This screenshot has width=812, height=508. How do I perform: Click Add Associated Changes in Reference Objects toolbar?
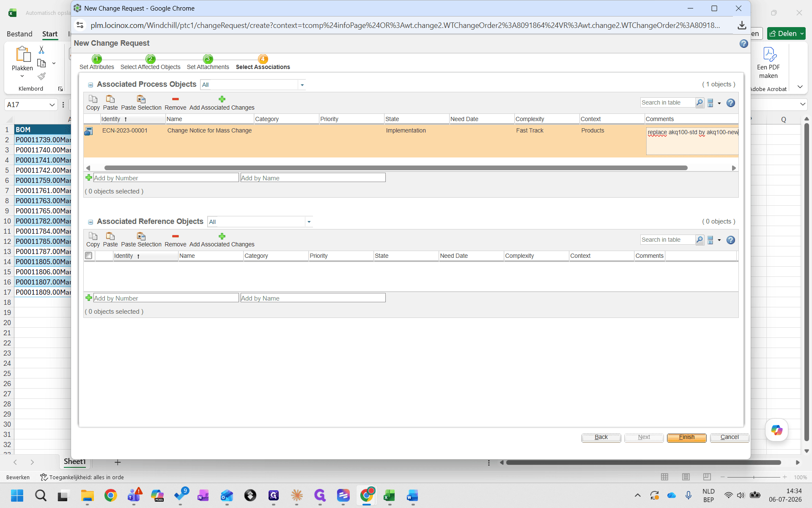(222, 240)
